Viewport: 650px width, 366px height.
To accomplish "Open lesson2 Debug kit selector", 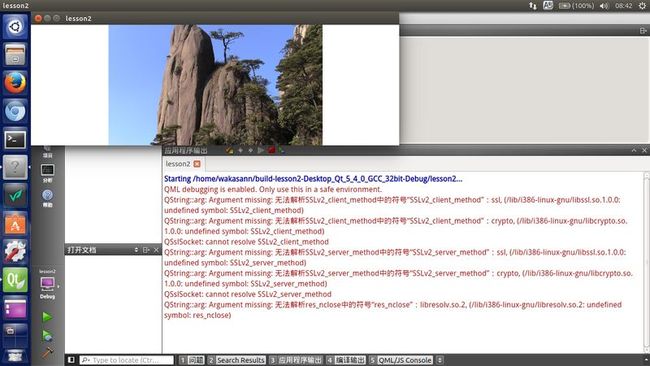I will click(x=47, y=284).
